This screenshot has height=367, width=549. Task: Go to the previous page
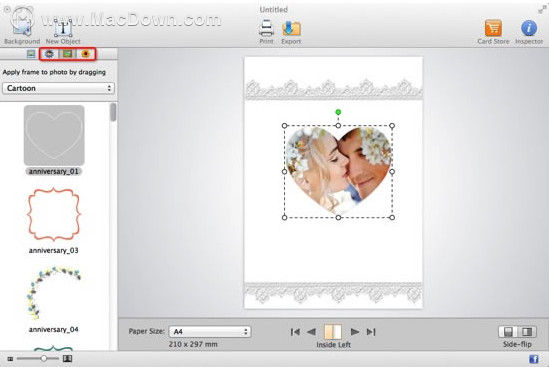(x=311, y=332)
